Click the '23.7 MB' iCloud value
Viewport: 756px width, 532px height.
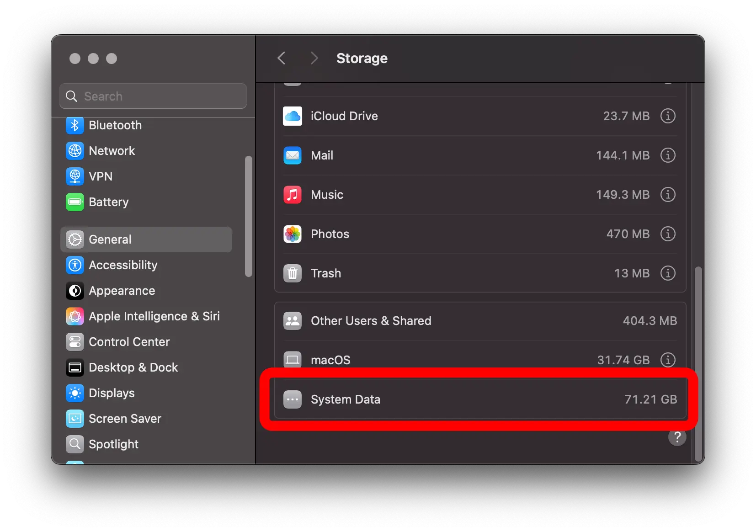627,116
